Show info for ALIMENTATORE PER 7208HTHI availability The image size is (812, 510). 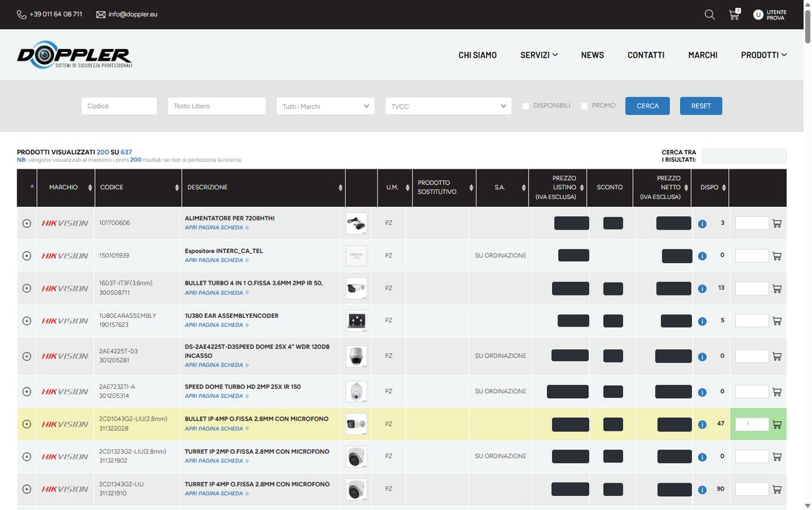pos(702,224)
